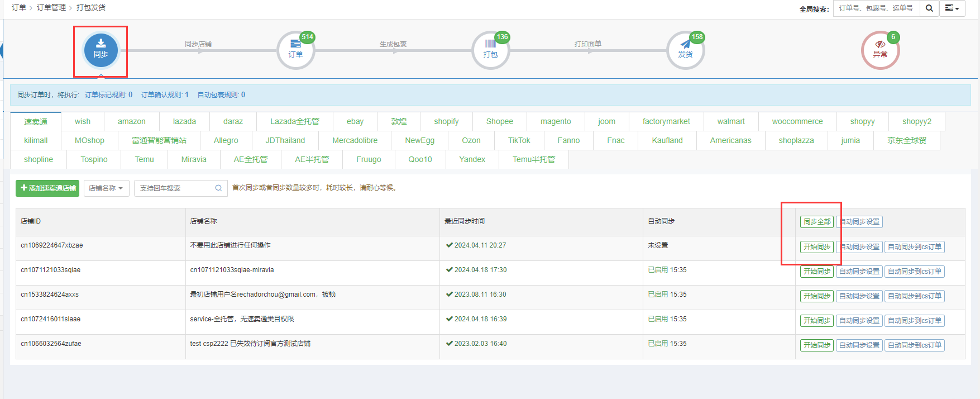Click 订单管理 in the breadcrumb
Viewport: 980px width, 399px height.
(51, 8)
